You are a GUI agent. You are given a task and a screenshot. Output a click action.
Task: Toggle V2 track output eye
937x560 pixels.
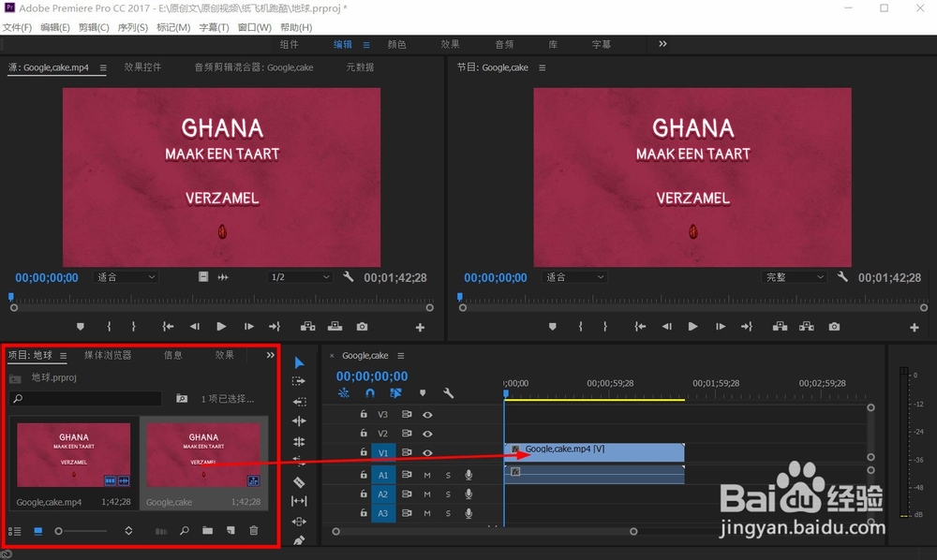[427, 434]
